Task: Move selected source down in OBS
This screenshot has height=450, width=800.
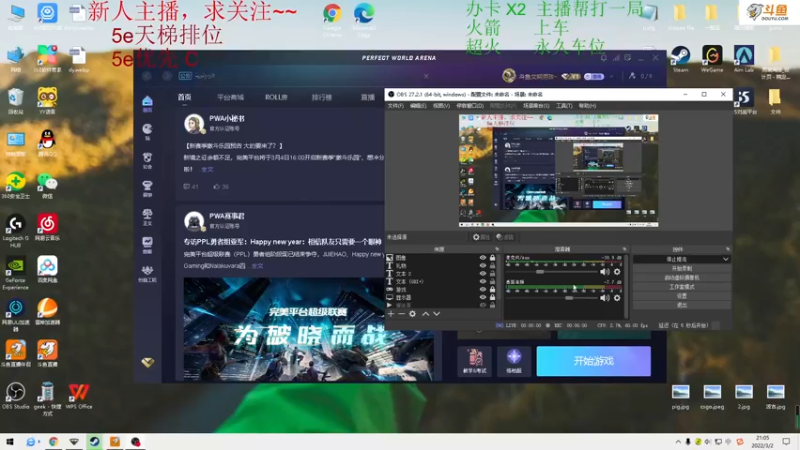Action: [x=436, y=314]
